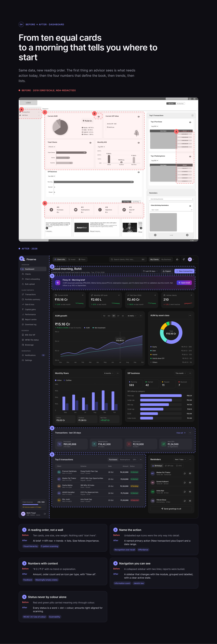Click the Client licences progress bar
The height and width of the screenshot is (644, 217).
34,504
